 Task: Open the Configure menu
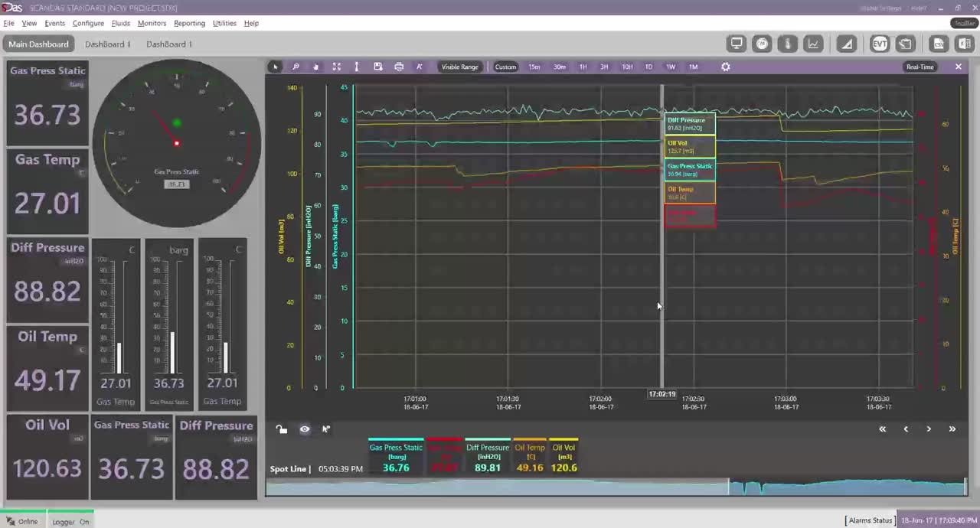tap(88, 24)
